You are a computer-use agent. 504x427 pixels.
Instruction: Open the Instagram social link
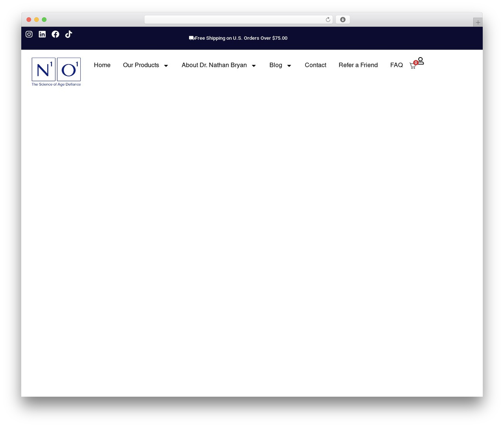pos(29,34)
